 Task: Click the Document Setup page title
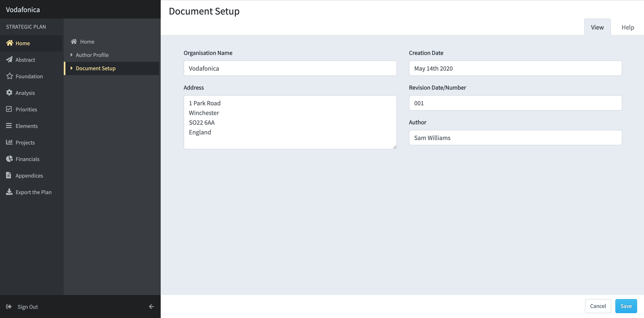click(x=204, y=11)
